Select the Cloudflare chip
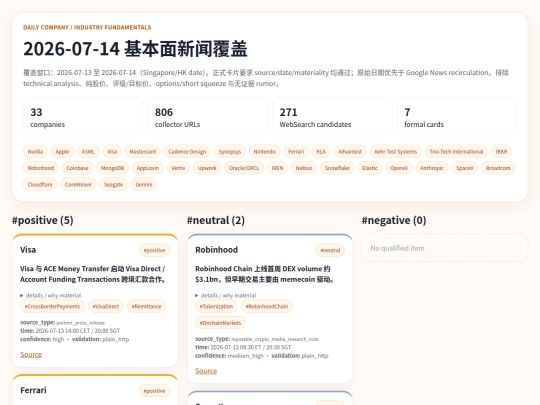Viewport: 540px width, 405px height. 40,185
